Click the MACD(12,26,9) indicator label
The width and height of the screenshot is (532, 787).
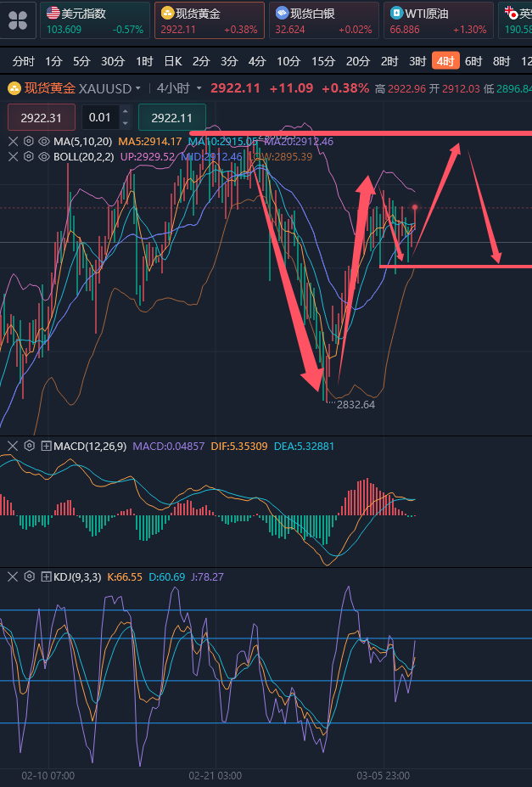90,447
